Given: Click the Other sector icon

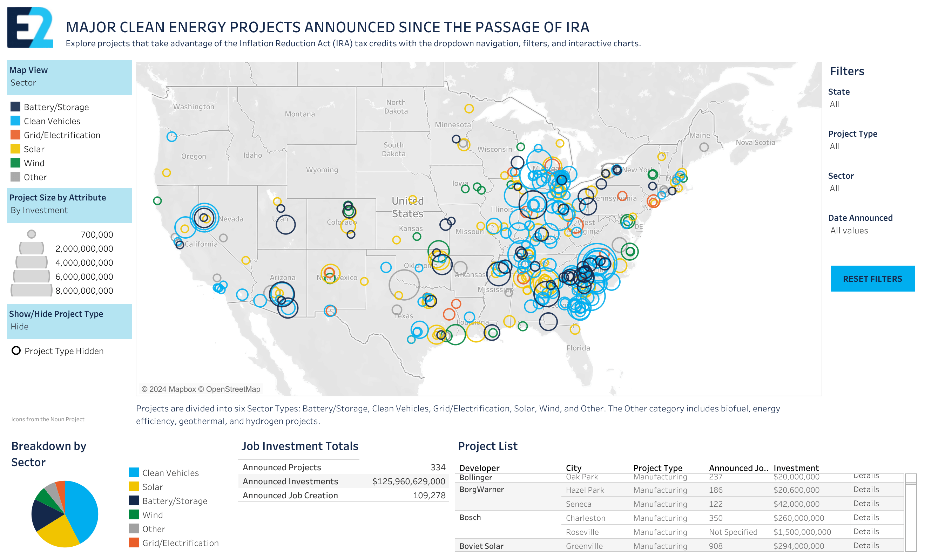Looking at the screenshot, I should (x=14, y=176).
